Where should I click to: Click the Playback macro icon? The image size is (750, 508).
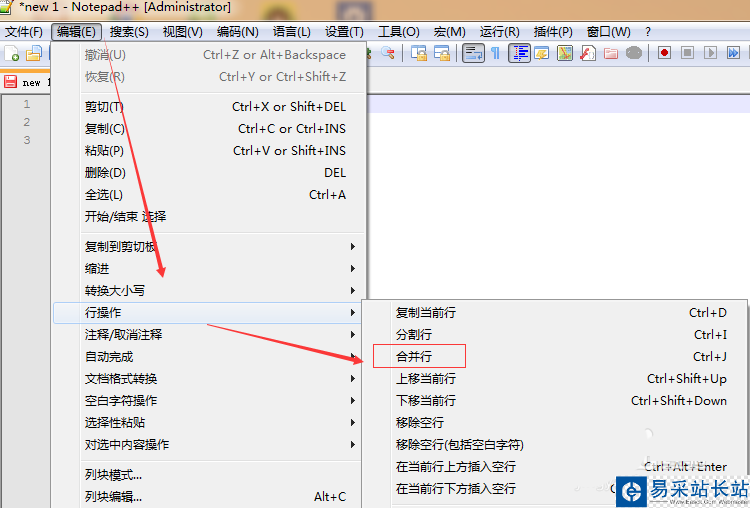coord(710,53)
